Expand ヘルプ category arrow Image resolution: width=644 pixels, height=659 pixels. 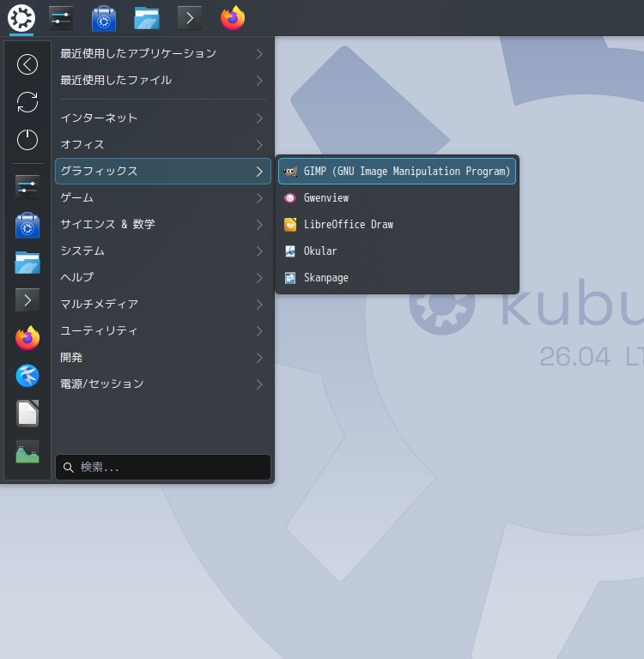pos(259,278)
